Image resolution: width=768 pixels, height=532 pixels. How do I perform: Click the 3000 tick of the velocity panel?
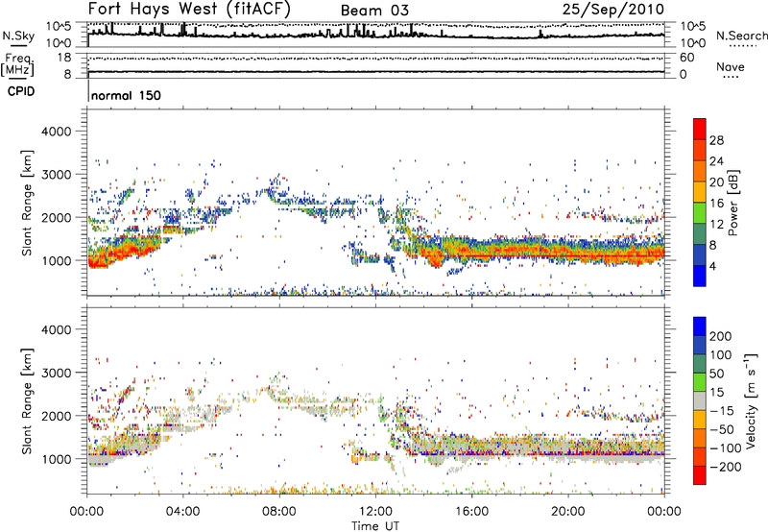56,373
